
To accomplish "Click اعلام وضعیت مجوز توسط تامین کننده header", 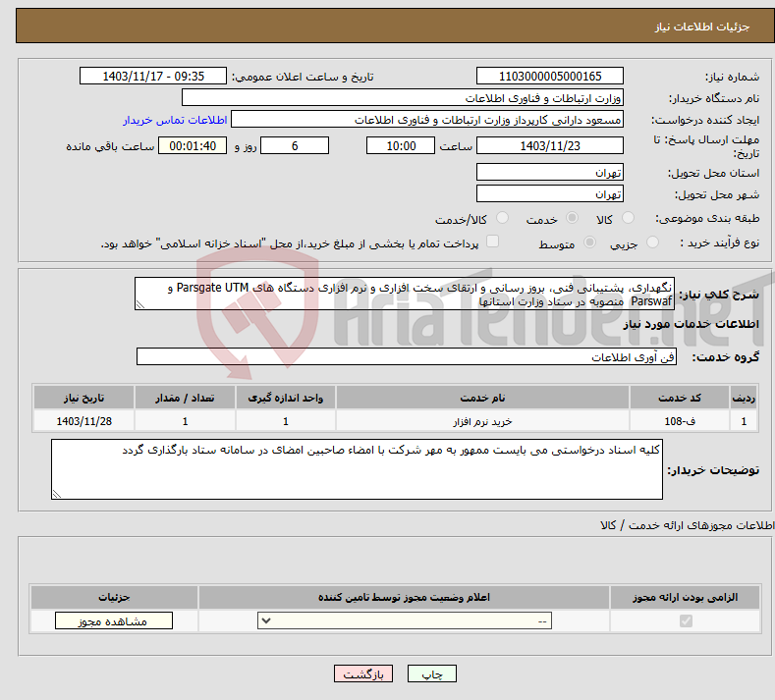I will (x=404, y=597).
